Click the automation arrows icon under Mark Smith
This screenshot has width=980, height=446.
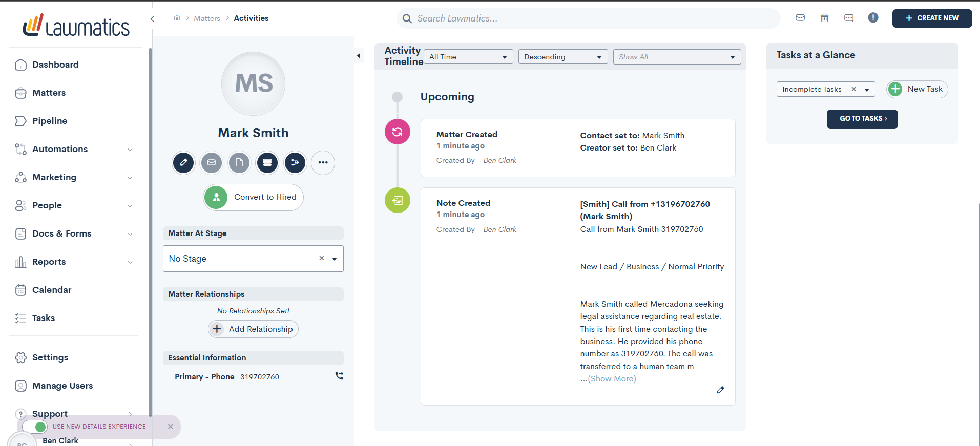click(295, 163)
